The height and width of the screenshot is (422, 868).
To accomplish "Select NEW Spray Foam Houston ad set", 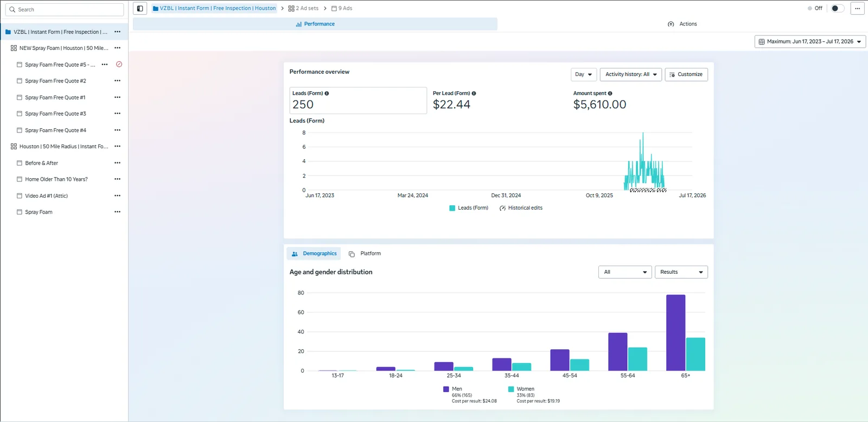I will 64,48.
